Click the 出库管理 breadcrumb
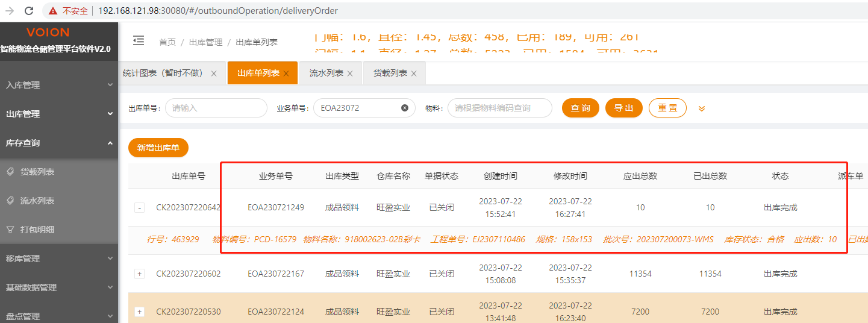The image size is (868, 323). [206, 42]
